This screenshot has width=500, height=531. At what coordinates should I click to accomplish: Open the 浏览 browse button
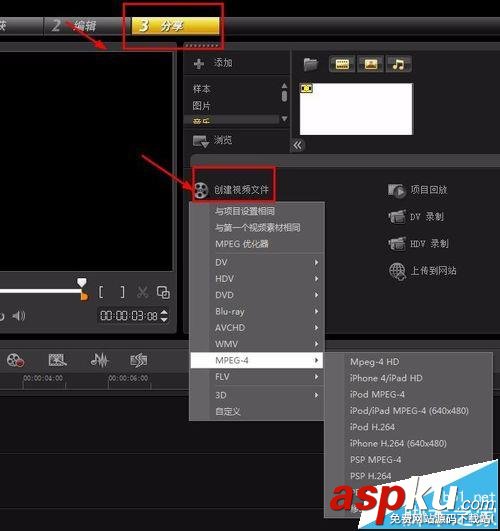click(x=212, y=140)
